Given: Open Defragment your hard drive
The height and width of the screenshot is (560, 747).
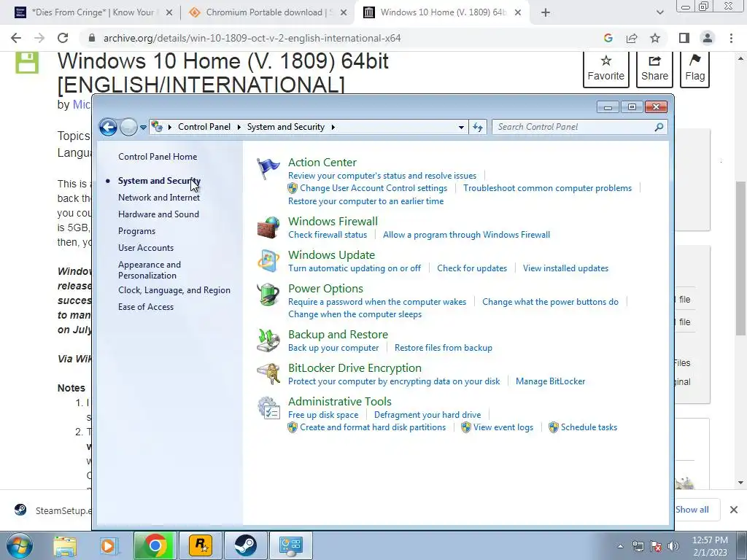Looking at the screenshot, I should pyautogui.click(x=427, y=415).
